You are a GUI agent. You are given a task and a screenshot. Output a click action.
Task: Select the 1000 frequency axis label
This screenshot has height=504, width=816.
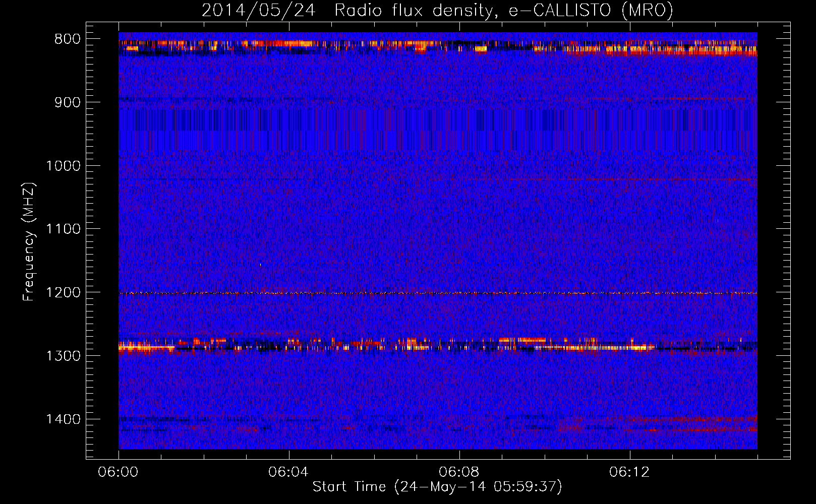[x=63, y=166]
